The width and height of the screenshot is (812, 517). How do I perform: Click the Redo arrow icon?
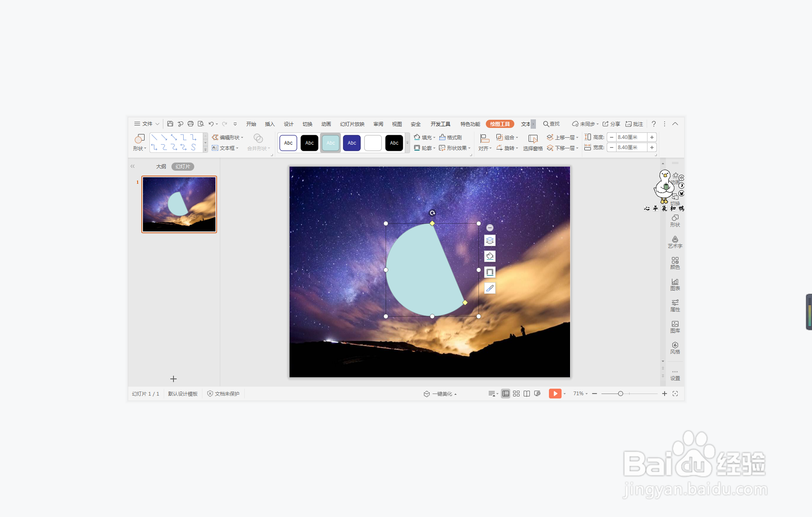[x=224, y=124]
